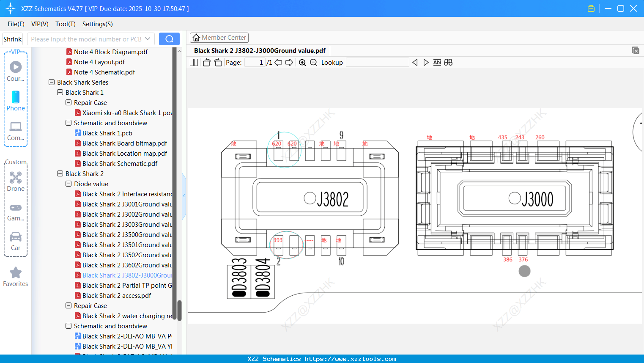Open the Settings(S) menu

coord(97,24)
